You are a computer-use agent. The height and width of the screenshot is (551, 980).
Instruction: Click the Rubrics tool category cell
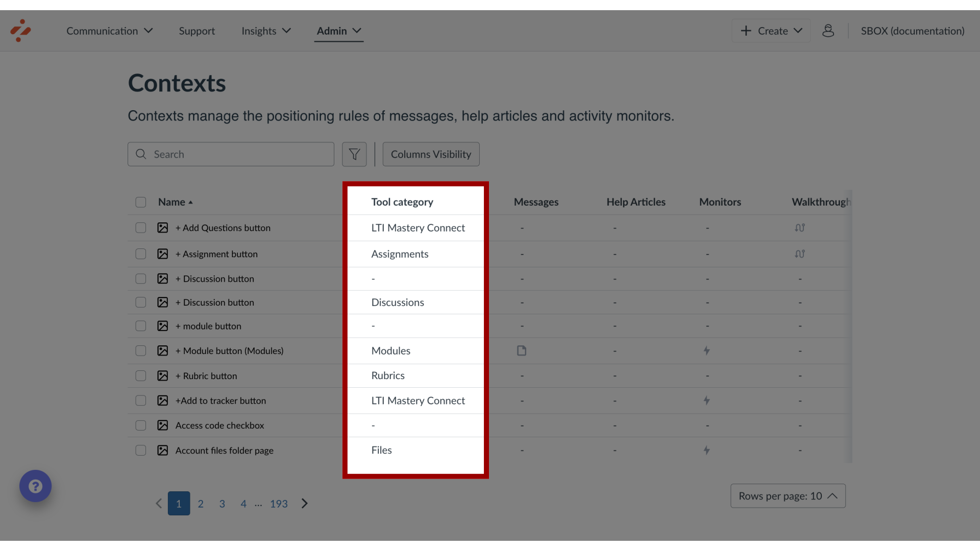click(x=388, y=375)
